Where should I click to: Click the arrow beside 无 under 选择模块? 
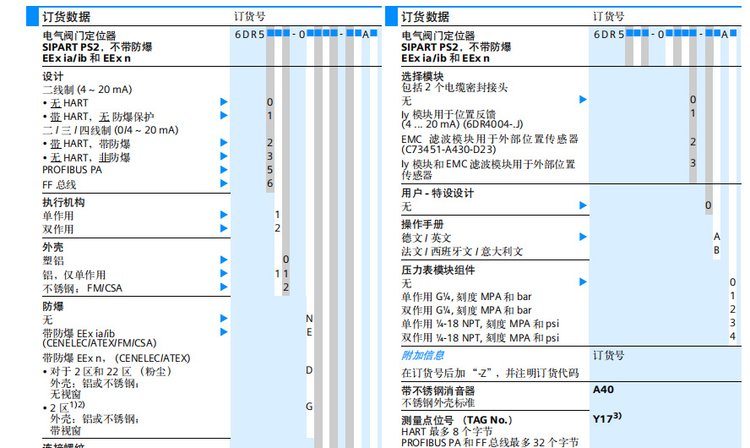[583, 100]
